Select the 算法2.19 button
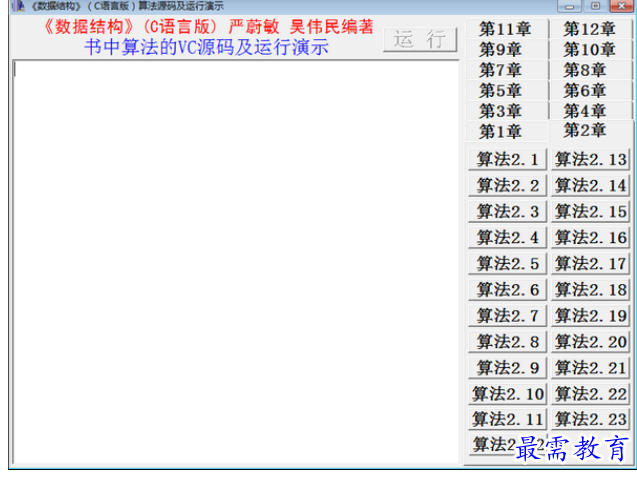The height and width of the screenshot is (480, 637). 590,316
